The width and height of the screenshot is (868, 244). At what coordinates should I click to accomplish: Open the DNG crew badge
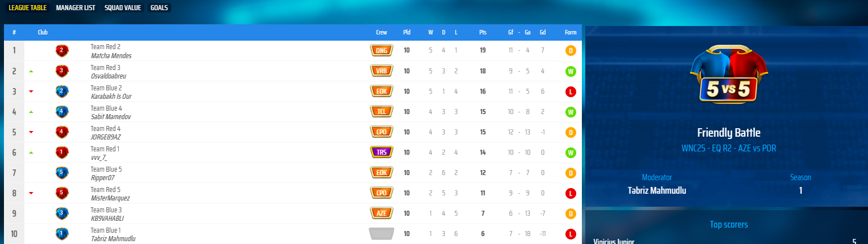[x=382, y=51]
